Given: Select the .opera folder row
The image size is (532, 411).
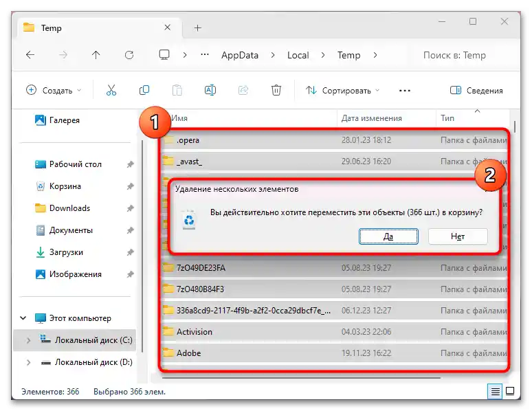Looking at the screenshot, I should (334, 140).
